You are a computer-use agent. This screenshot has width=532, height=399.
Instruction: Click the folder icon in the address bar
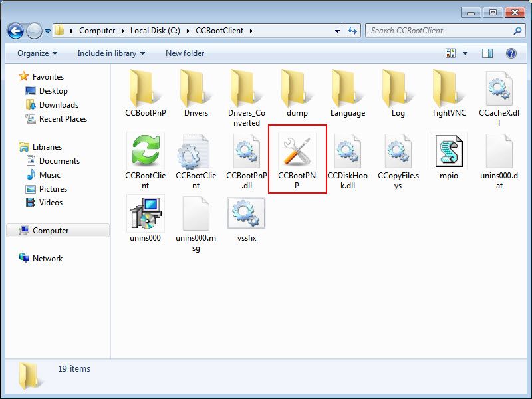click(x=60, y=31)
